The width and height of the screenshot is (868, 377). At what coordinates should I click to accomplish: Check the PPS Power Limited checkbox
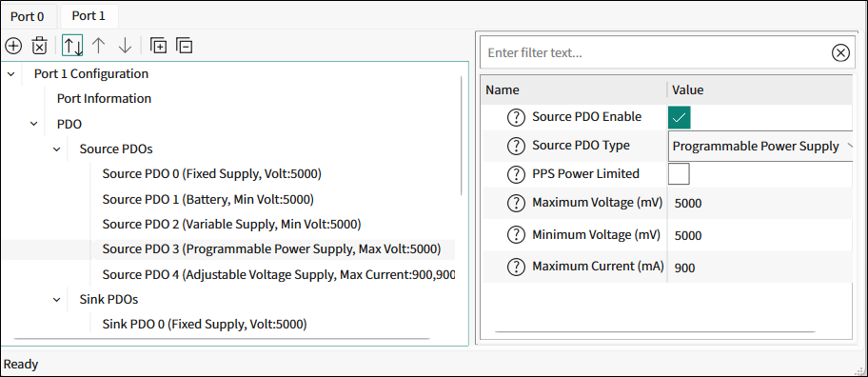680,174
